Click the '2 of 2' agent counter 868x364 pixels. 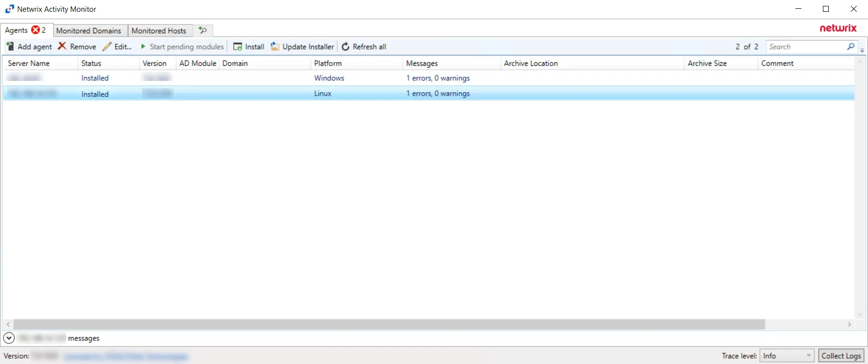pos(747,47)
